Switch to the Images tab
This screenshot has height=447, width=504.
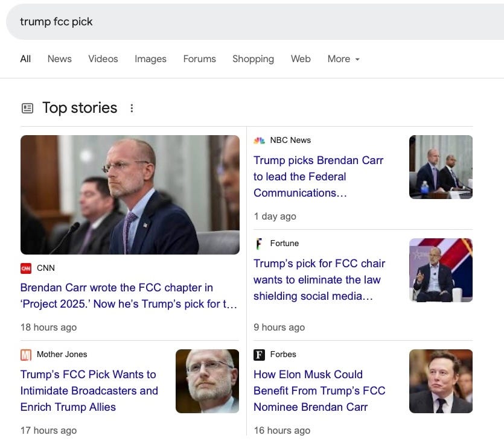tap(150, 59)
